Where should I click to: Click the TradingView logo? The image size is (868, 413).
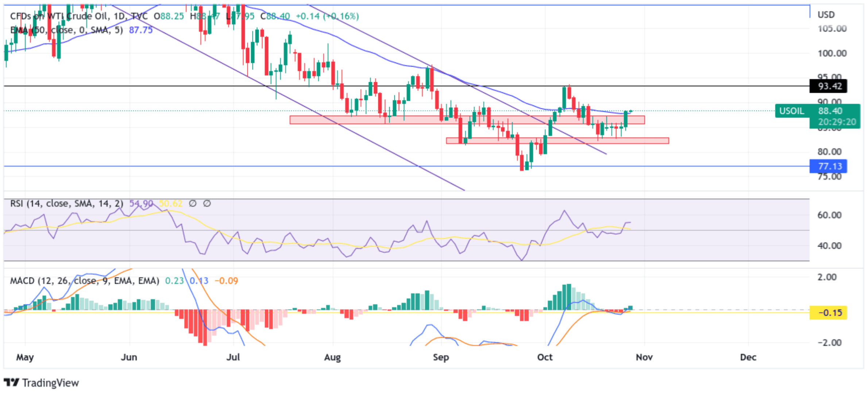(x=41, y=383)
